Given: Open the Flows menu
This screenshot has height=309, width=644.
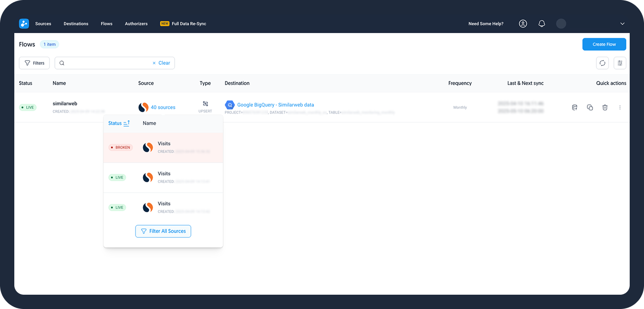Looking at the screenshot, I should [106, 24].
